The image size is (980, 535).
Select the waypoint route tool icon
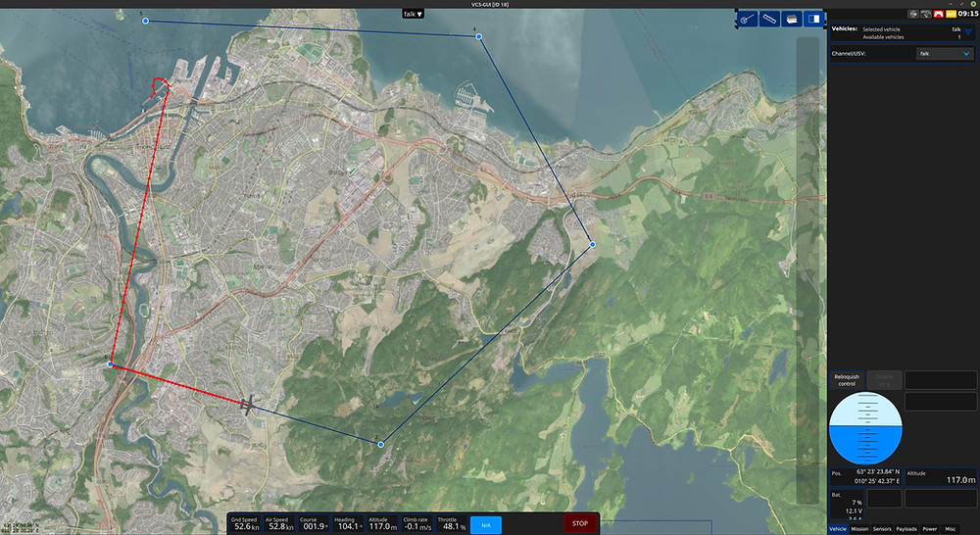point(748,20)
